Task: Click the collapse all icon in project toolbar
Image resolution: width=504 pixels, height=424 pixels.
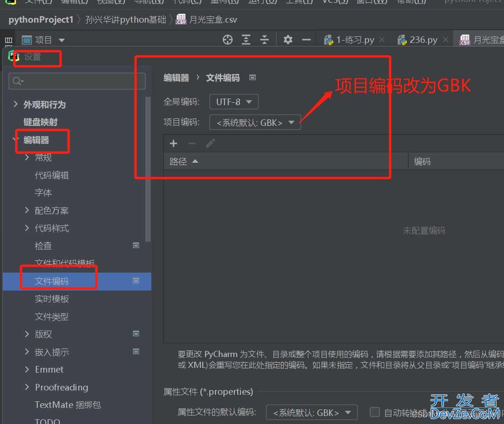Action: pos(264,40)
